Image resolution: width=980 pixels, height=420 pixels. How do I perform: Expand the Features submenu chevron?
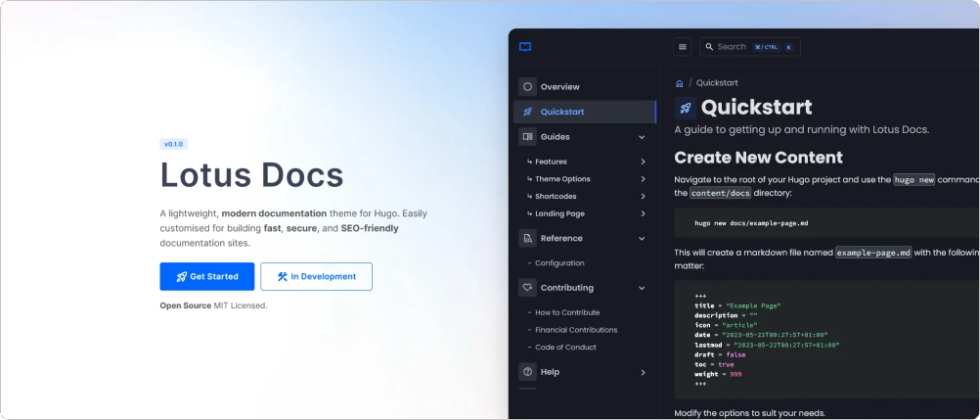coord(644,162)
